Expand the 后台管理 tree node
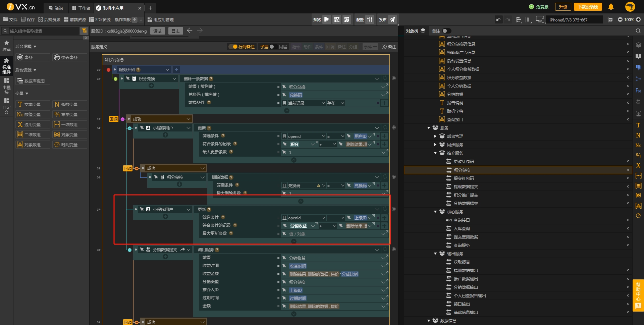Screen dimensions: 644x325 pos(435,136)
